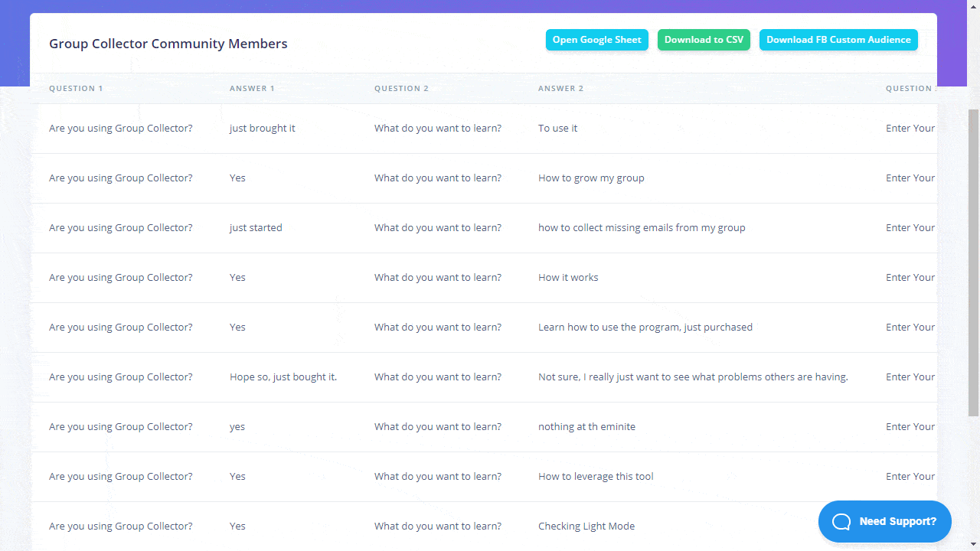The height and width of the screenshot is (551, 980).
Task: Click the Question 1 column header
Action: tap(76, 89)
